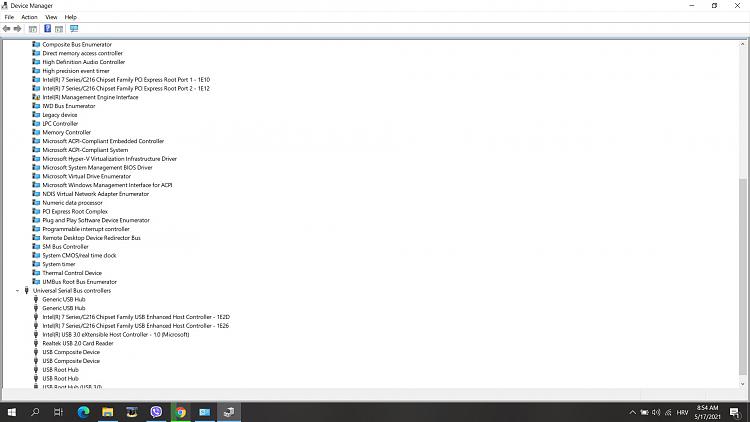Image resolution: width=750 pixels, height=422 pixels.
Task: Click the icon beside Composite Bus Enumerator
Action: click(36, 44)
